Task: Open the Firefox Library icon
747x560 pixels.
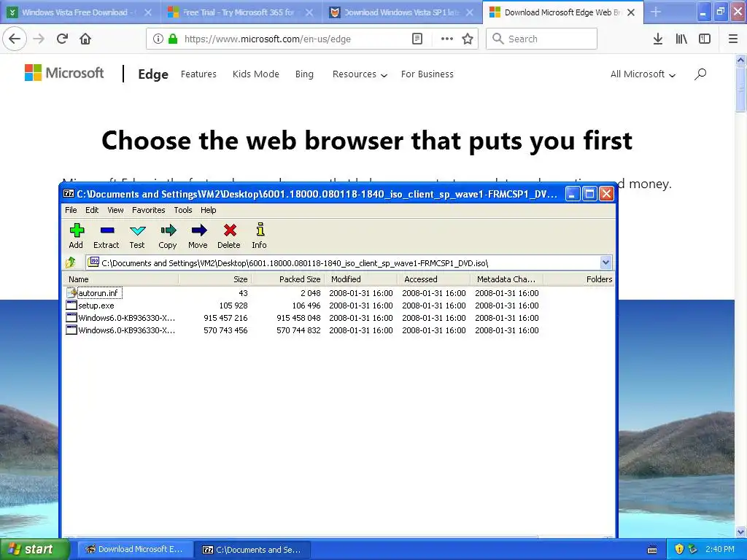Action: pyautogui.click(x=681, y=39)
